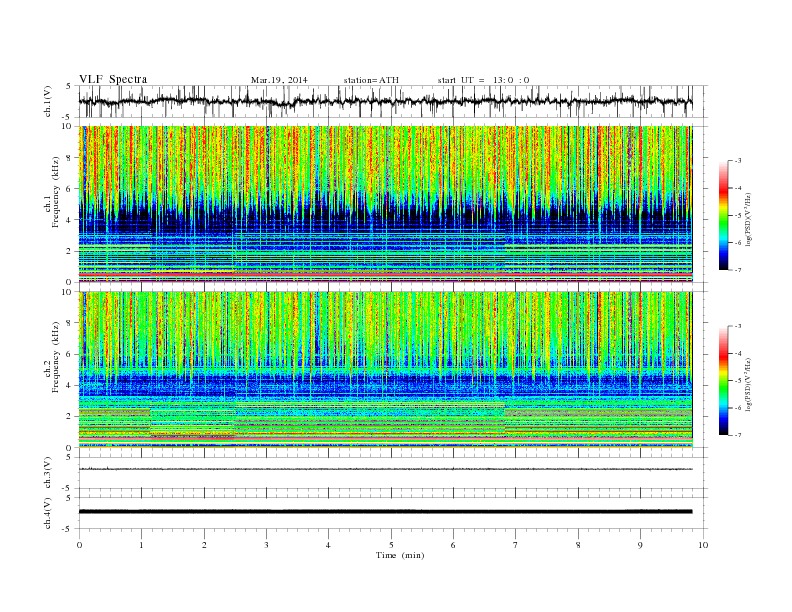Click the time axis tick label "10"
Image resolution: width=792 pixels, height=612 pixels.
[703, 545]
